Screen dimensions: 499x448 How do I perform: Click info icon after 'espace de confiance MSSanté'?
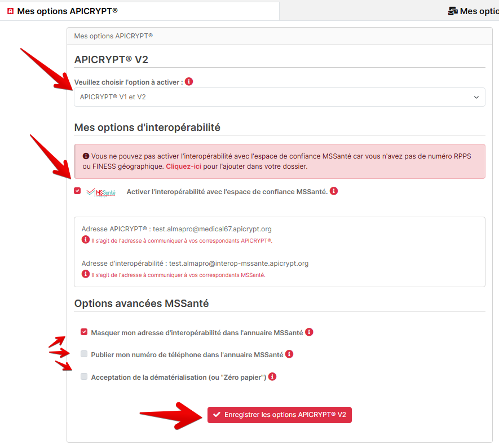[334, 191]
